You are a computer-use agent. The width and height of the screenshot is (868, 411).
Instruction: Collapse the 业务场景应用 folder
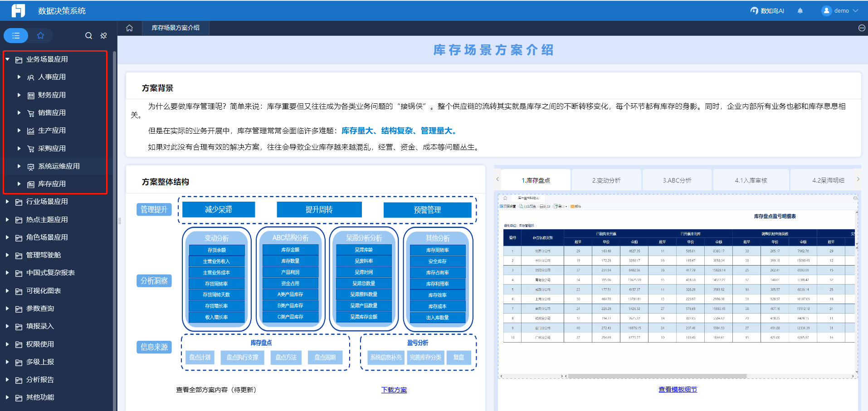point(7,59)
